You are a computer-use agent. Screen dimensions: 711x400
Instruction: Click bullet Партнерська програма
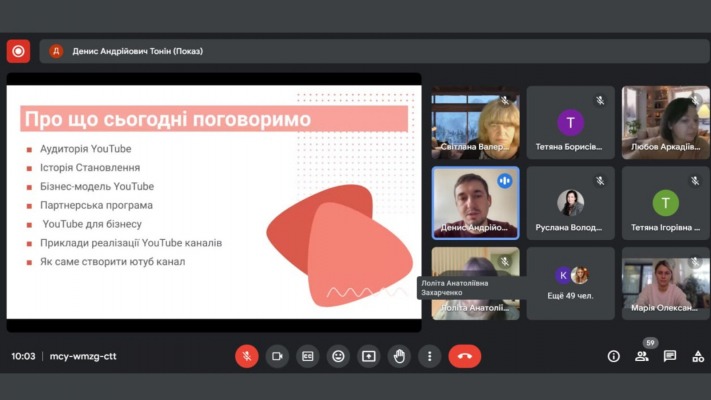(x=96, y=205)
